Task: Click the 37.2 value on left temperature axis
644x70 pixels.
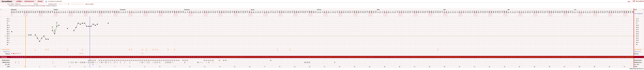Action: 8,19
